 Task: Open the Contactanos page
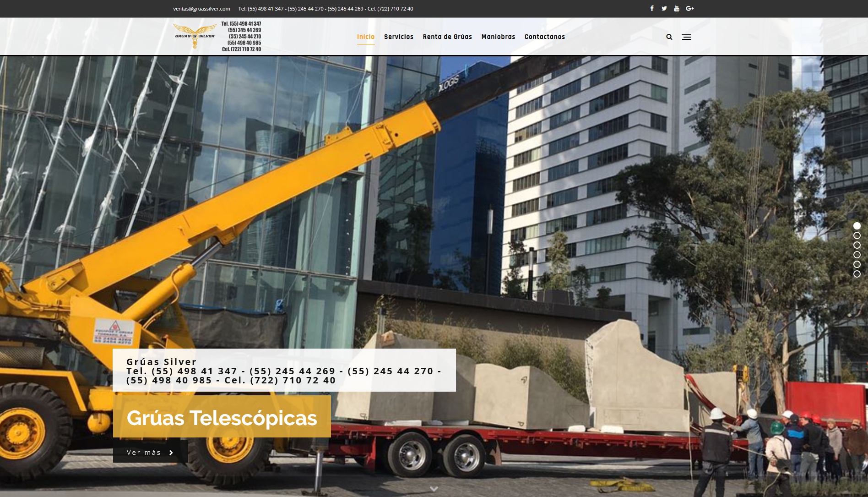tap(544, 37)
